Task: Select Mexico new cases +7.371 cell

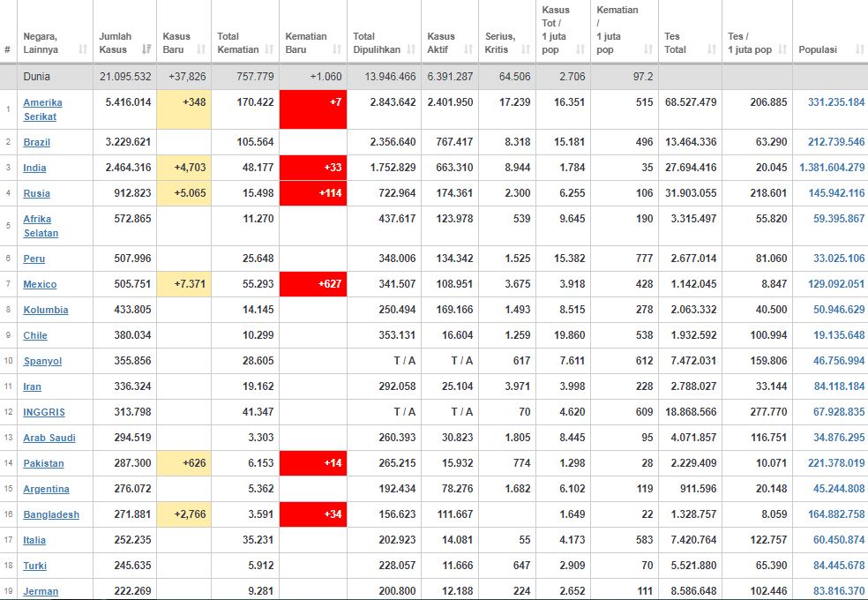Action: pos(183,284)
